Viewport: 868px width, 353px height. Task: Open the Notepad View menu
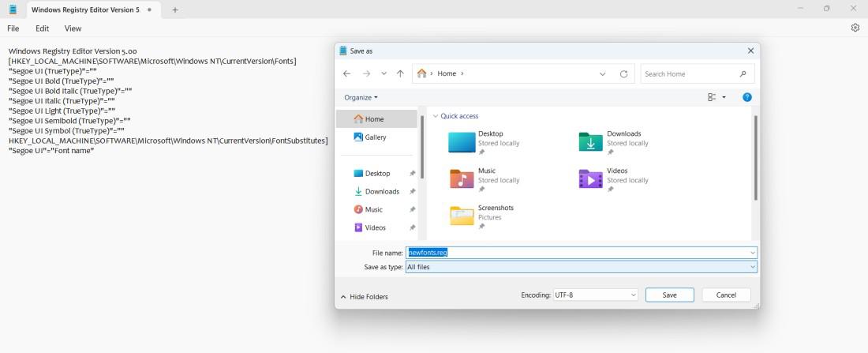[73, 28]
